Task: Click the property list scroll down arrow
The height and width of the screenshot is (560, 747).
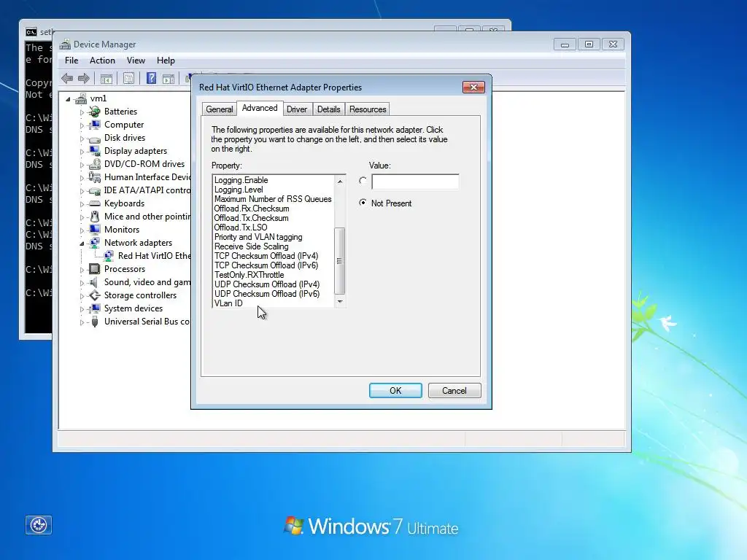Action: (x=340, y=301)
